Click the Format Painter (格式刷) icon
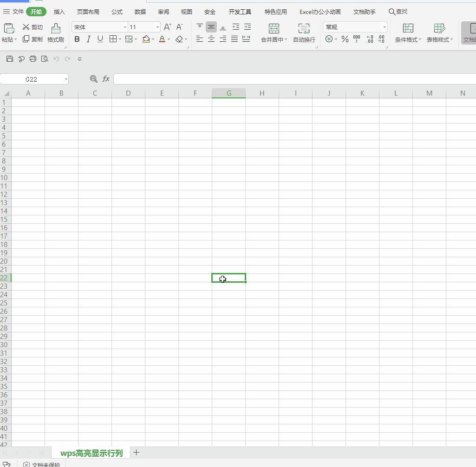This screenshot has width=476, height=467. pos(56,28)
